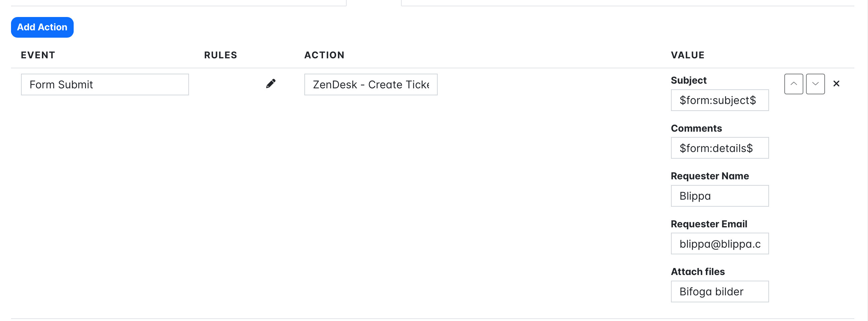Viewport: 868px width, 321px height.
Task: Click the Add Action button
Action: point(42,27)
